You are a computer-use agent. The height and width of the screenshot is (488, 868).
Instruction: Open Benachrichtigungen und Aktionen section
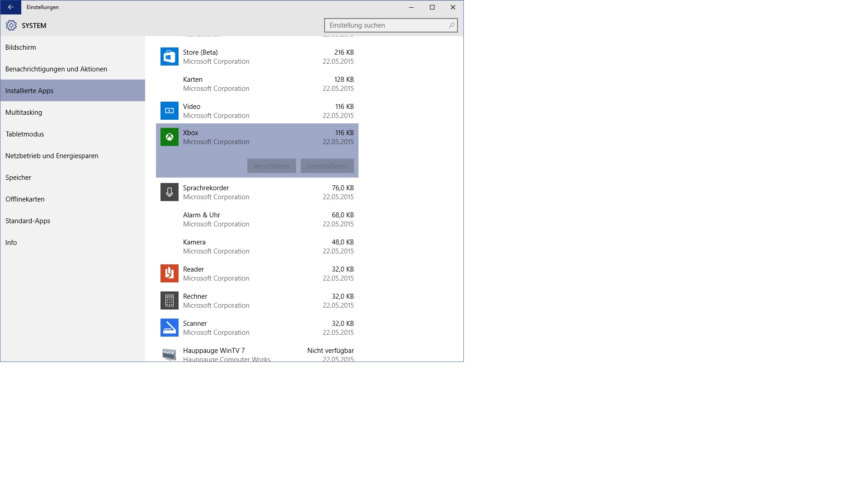(56, 69)
